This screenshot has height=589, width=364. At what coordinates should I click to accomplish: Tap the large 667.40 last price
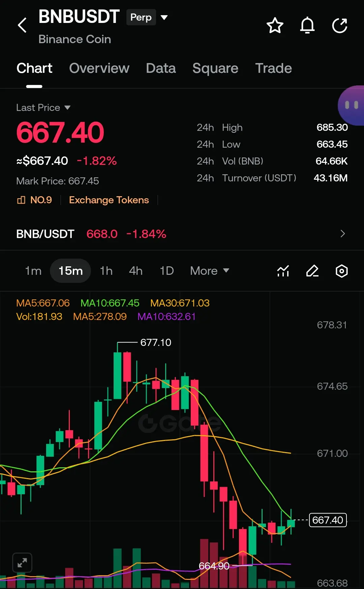[x=60, y=132]
